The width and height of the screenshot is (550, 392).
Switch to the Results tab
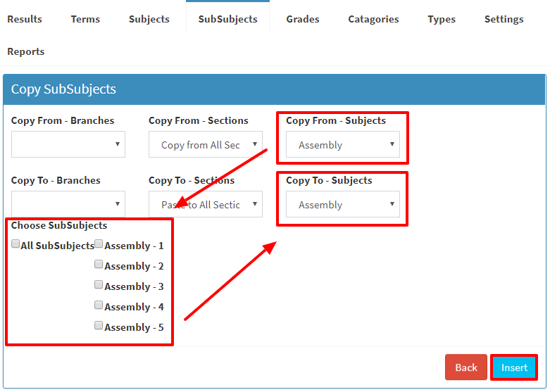pyautogui.click(x=25, y=19)
